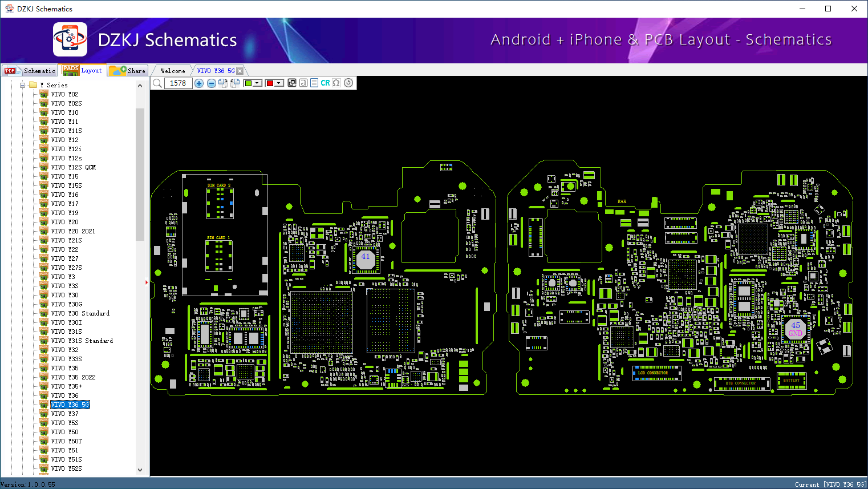Image resolution: width=868 pixels, height=489 pixels.
Task: Click the PADS icon beside VIVO Y17
Action: [44, 204]
